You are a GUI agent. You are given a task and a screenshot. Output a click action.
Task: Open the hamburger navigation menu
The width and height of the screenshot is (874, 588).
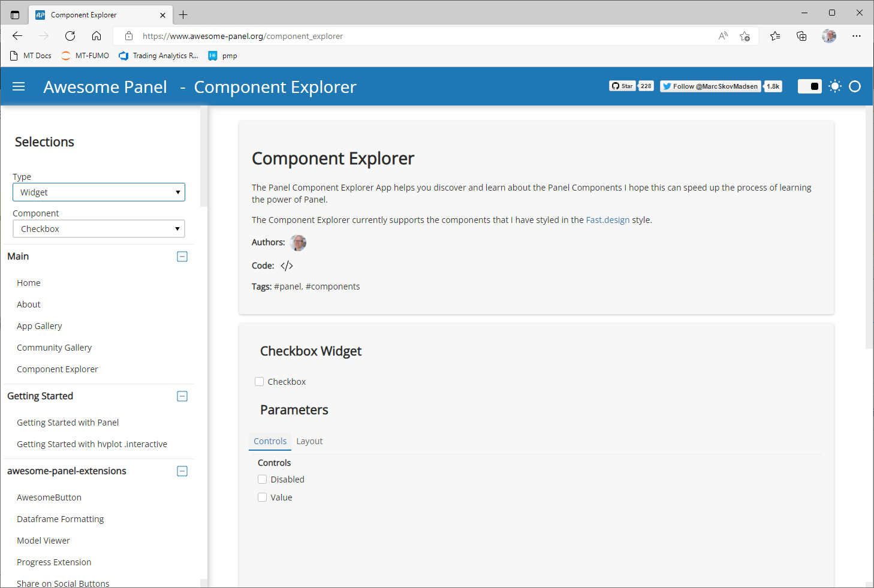(x=19, y=86)
